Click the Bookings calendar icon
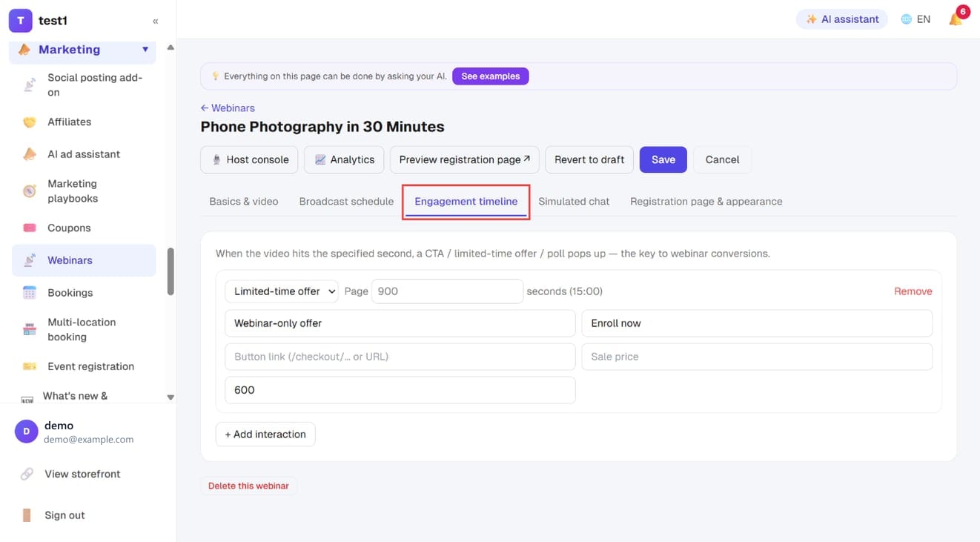The width and height of the screenshot is (980, 542). (x=29, y=293)
